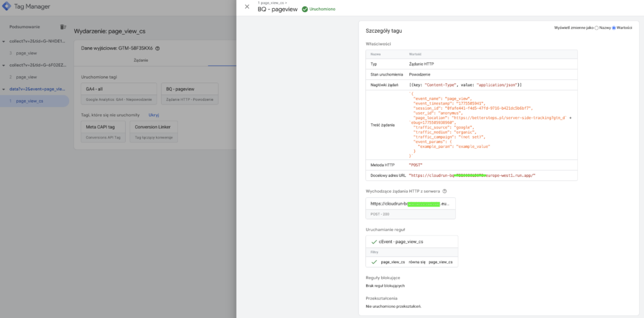This screenshot has width=644, height=318.
Task: Collapse the data?v=2&event=page_vie request group
Action: pyautogui.click(x=3, y=89)
